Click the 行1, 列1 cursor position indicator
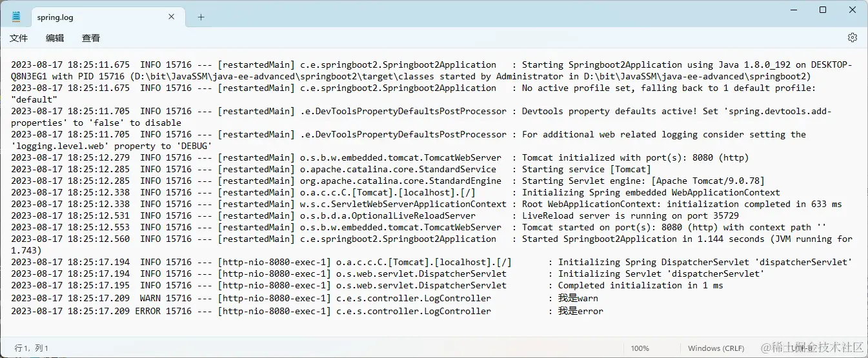The image size is (868, 358). [32, 348]
